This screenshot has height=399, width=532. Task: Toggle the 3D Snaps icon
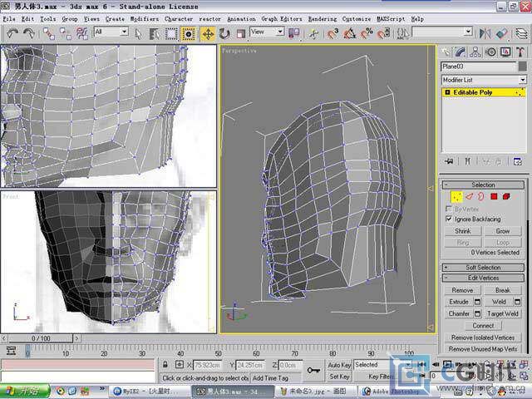(332, 33)
